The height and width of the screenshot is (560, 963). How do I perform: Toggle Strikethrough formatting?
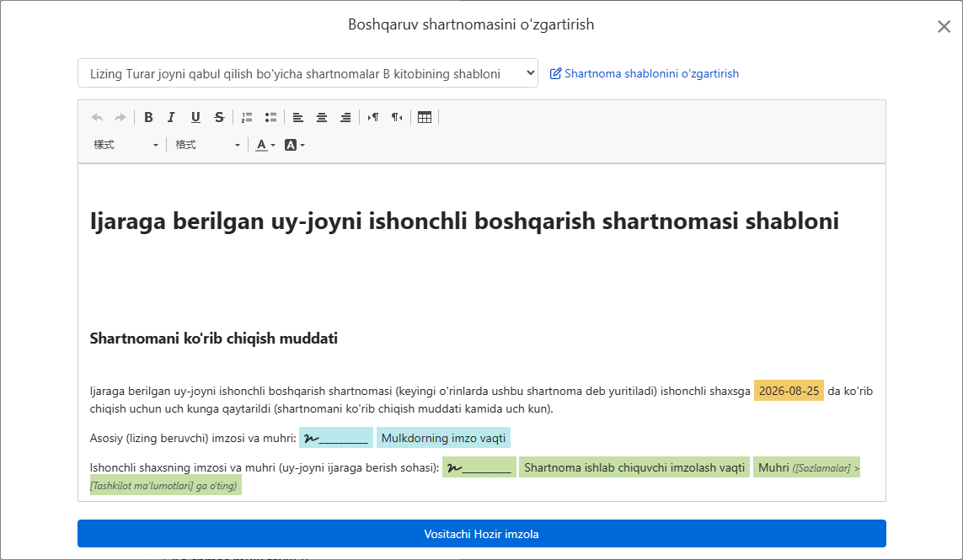pyautogui.click(x=219, y=117)
